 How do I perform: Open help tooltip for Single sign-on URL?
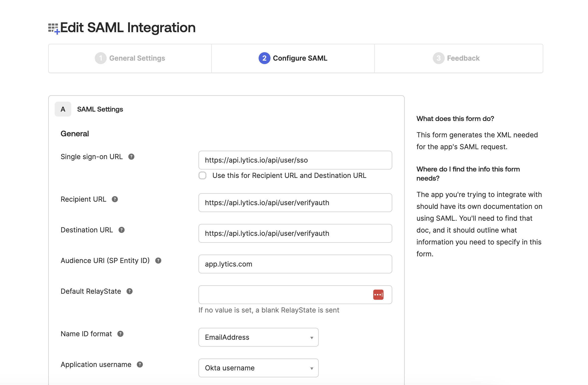pyautogui.click(x=131, y=157)
